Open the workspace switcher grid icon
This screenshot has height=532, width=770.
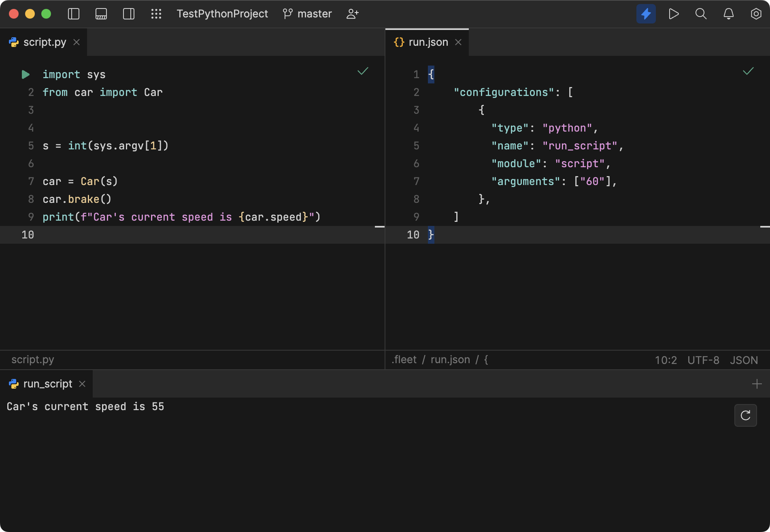[156, 13]
